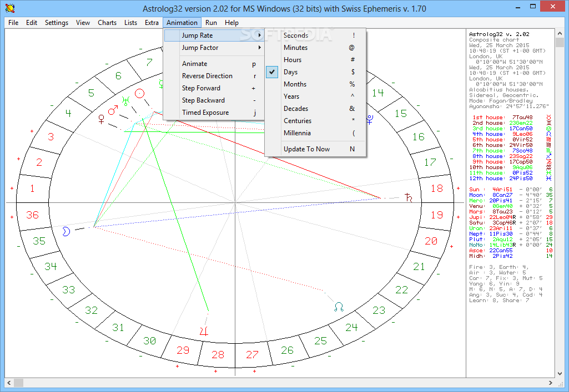Click the Mars glyph in the chart
Image resolution: width=569 pixels, height=392 pixels.
[113, 110]
